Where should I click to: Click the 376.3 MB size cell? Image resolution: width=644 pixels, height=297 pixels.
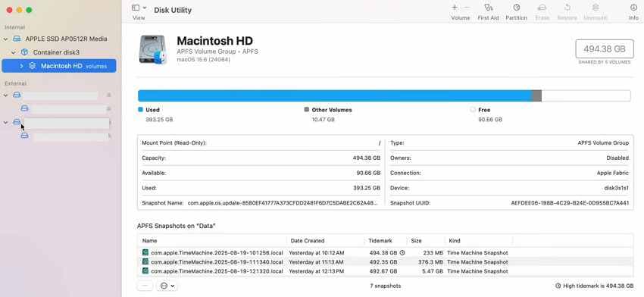tap(430, 261)
